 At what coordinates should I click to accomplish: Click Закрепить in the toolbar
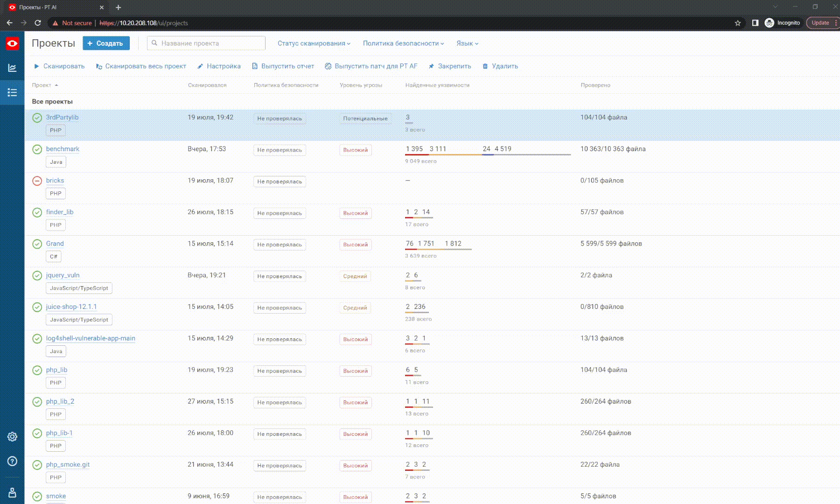click(x=450, y=66)
